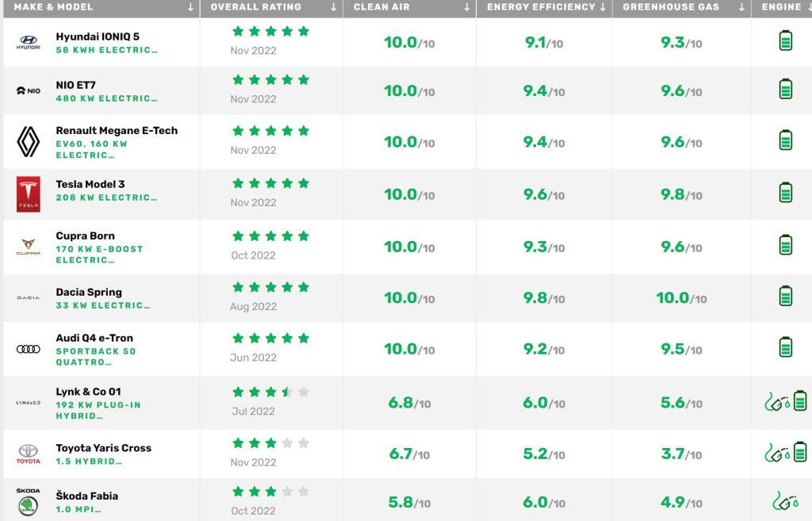Select the Renault diamond logo
812x521 pixels.
pyautogui.click(x=28, y=142)
